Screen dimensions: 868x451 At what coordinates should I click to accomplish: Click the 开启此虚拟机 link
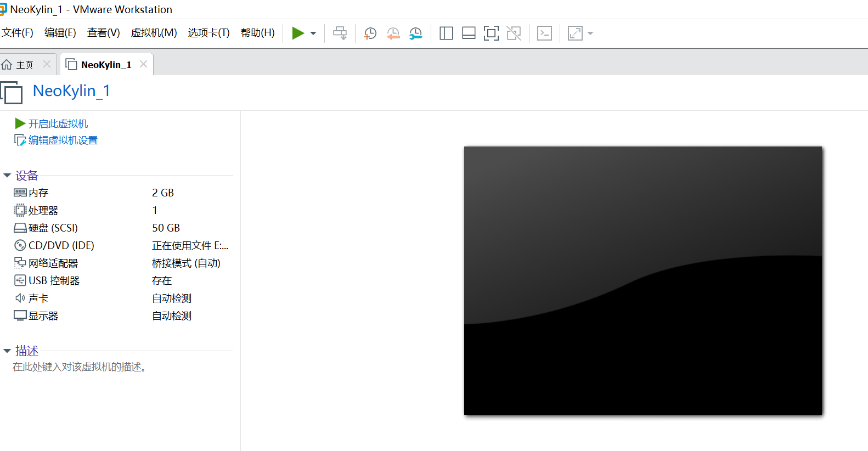point(58,124)
